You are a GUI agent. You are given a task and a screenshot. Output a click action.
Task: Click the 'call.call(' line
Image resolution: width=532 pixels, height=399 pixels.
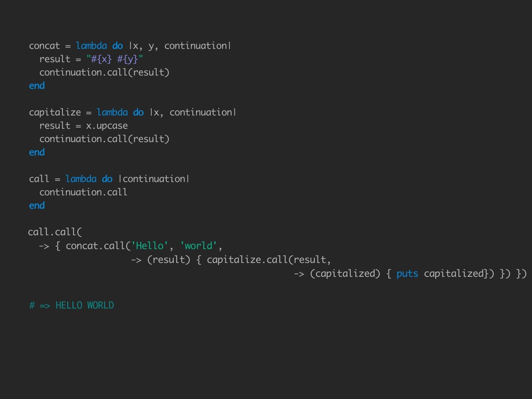point(55,232)
